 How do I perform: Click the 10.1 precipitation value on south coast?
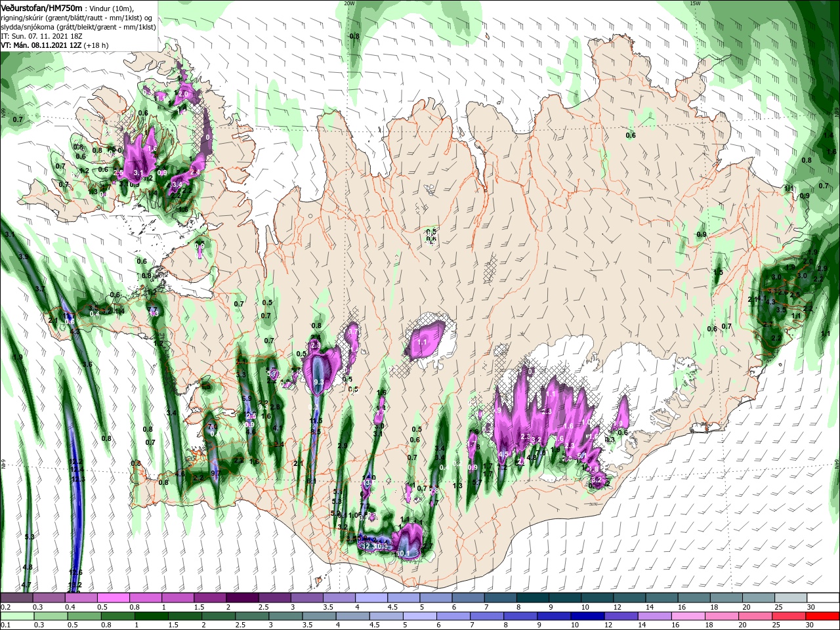(x=403, y=554)
